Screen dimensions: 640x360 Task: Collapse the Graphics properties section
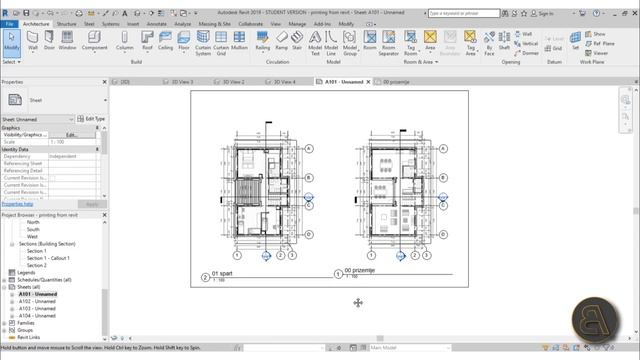point(97,128)
